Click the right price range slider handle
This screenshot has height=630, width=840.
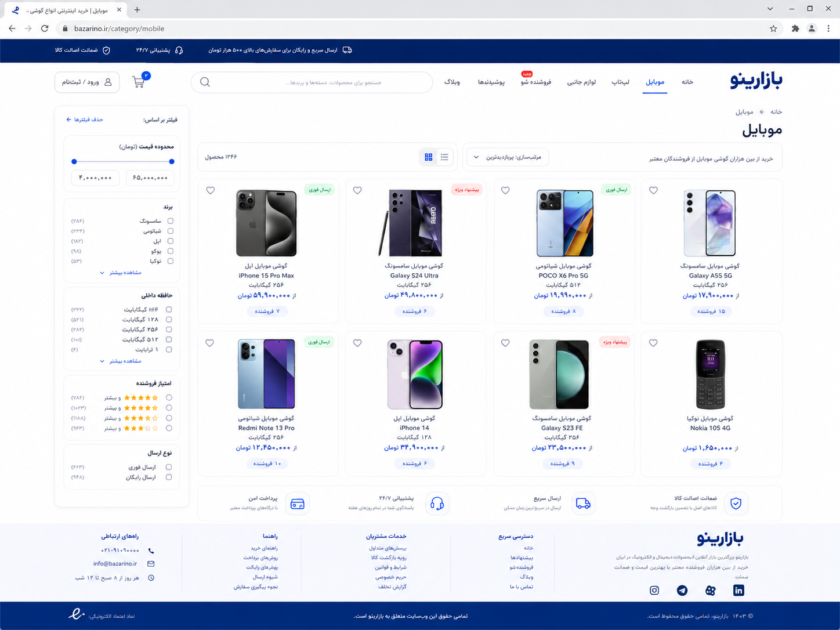[172, 162]
